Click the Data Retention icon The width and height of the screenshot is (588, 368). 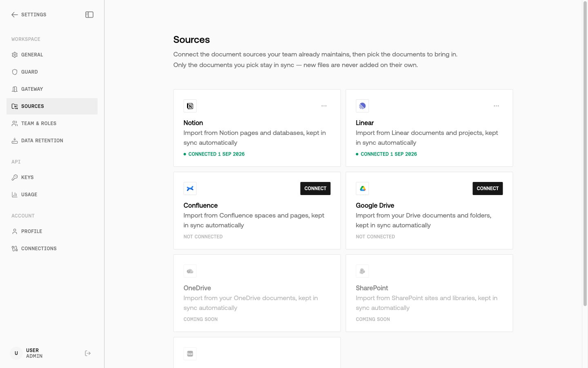(15, 141)
